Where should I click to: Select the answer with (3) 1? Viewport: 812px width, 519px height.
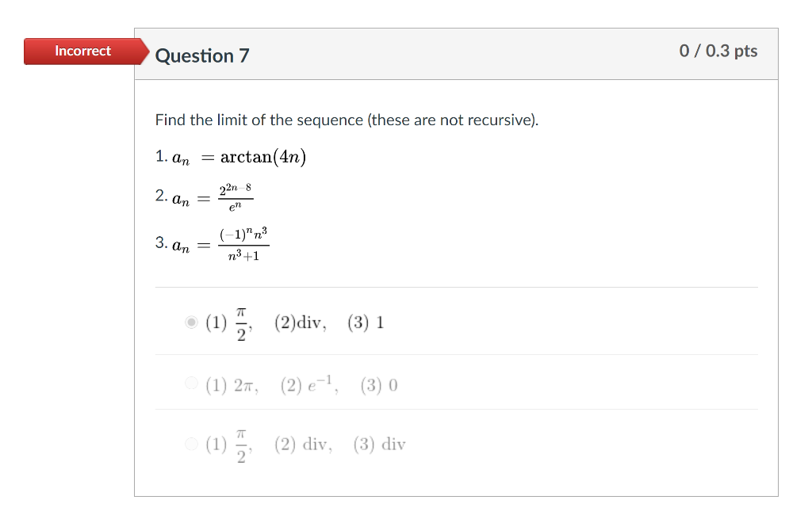point(191,322)
